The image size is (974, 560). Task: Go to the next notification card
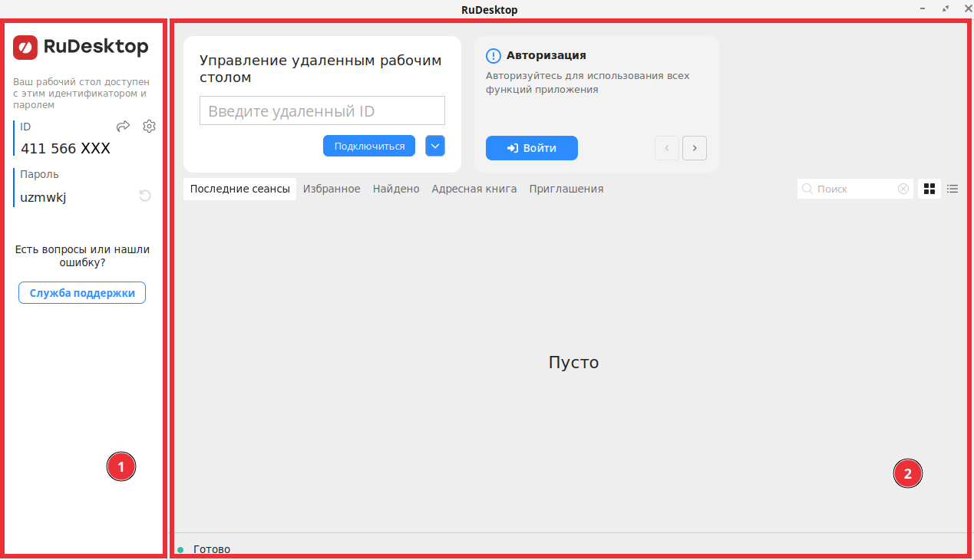click(695, 148)
